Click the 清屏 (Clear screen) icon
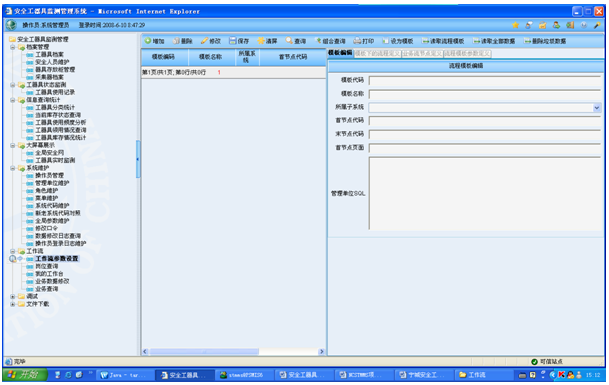 point(261,41)
